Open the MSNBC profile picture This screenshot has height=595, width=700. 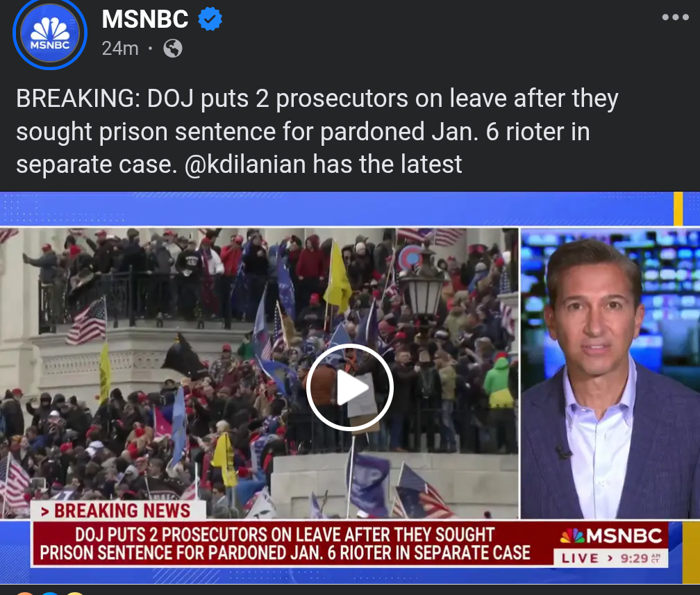click(50, 34)
